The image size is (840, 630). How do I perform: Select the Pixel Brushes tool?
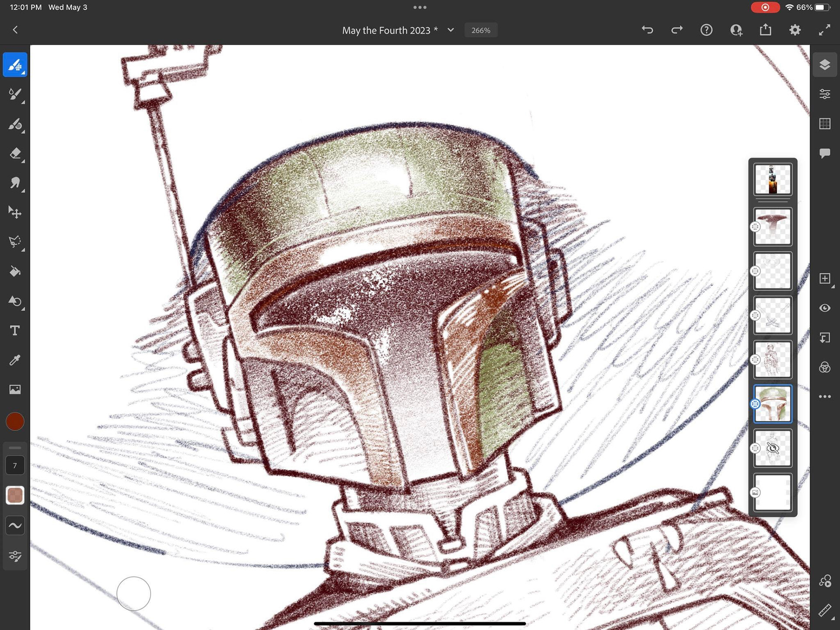pyautogui.click(x=15, y=65)
